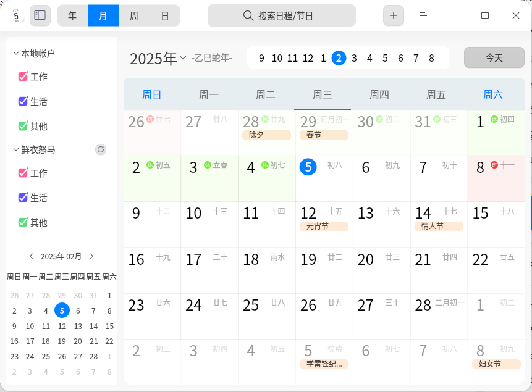This screenshot has width=532, height=392.
Task: Go to next month in mini calendar
Action: [x=91, y=256]
